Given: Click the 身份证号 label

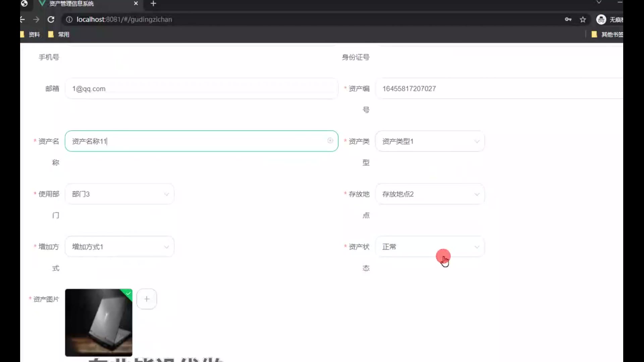Looking at the screenshot, I should pos(356,57).
